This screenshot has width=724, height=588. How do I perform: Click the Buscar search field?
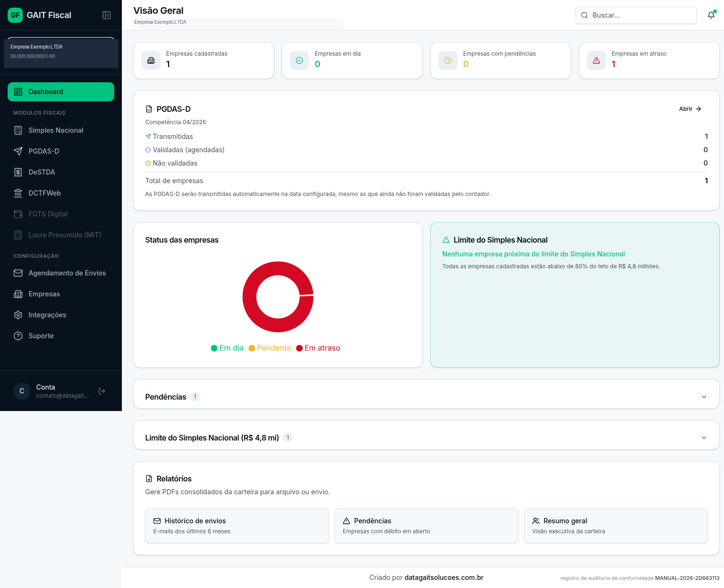[636, 15]
